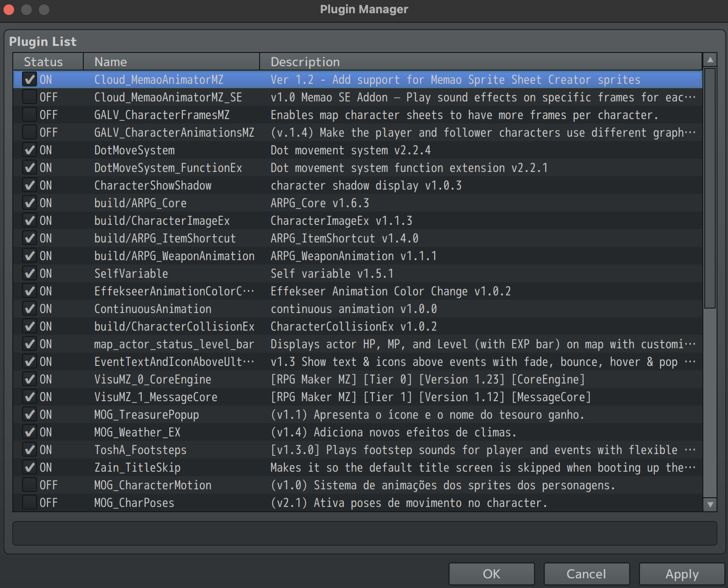Viewport: 728px width, 588px height.
Task: Select the MOG_Weather_EX plugin row
Action: coord(137,432)
